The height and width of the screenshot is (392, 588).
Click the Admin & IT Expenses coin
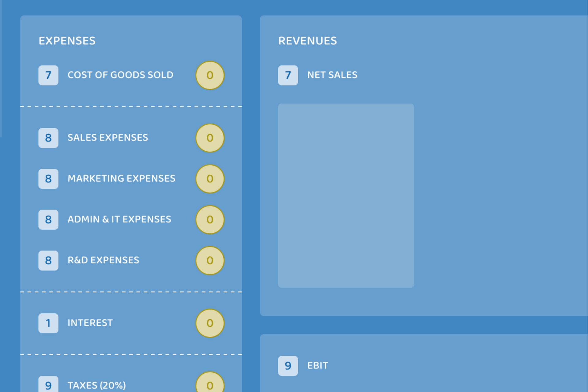coord(210,220)
